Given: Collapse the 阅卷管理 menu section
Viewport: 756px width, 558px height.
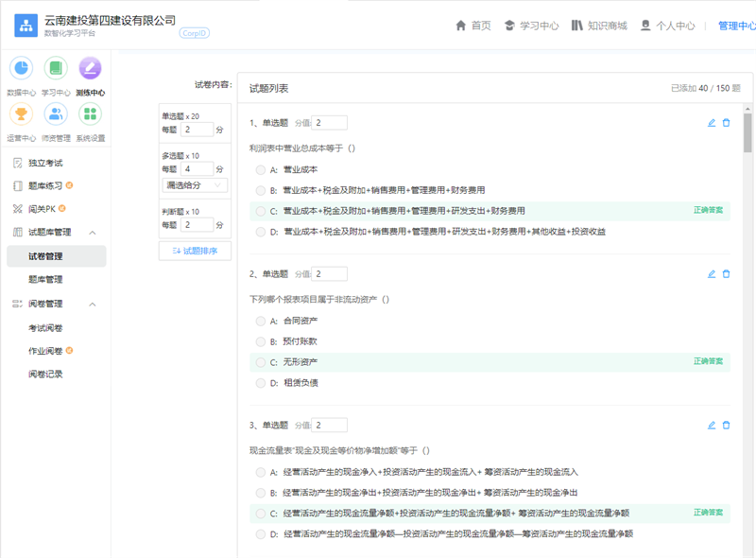Looking at the screenshot, I should [x=93, y=305].
